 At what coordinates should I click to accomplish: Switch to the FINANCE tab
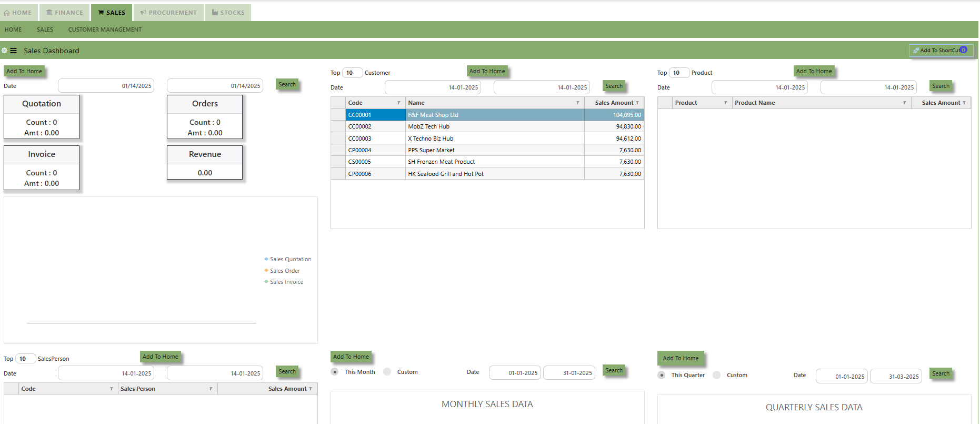tap(64, 13)
